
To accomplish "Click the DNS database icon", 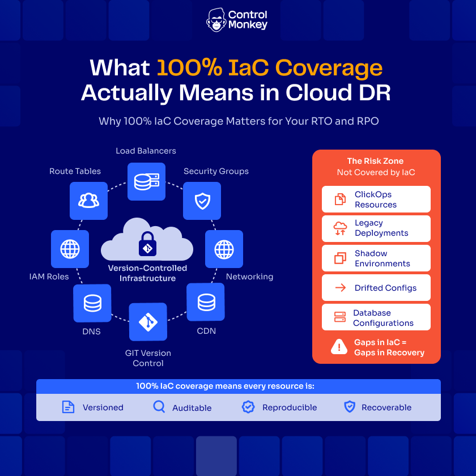I will [x=92, y=303].
